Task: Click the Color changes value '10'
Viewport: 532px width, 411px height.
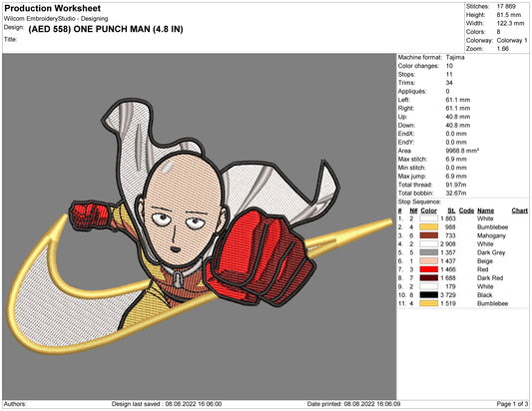Action: 449,66
